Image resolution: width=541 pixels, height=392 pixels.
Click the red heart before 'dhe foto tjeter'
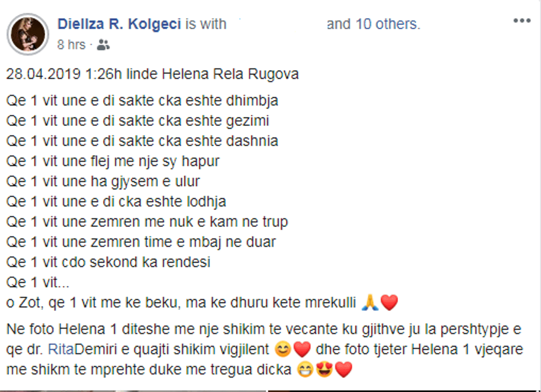point(303,349)
